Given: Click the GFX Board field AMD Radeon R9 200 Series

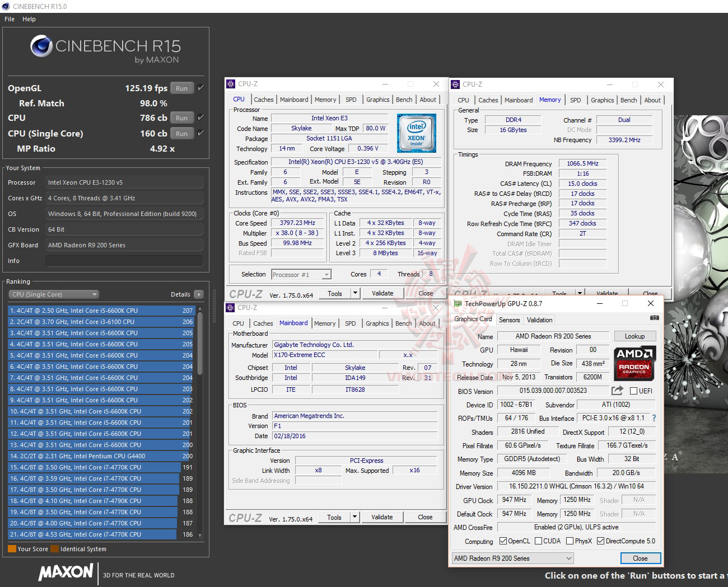Looking at the screenshot, I should 124,245.
